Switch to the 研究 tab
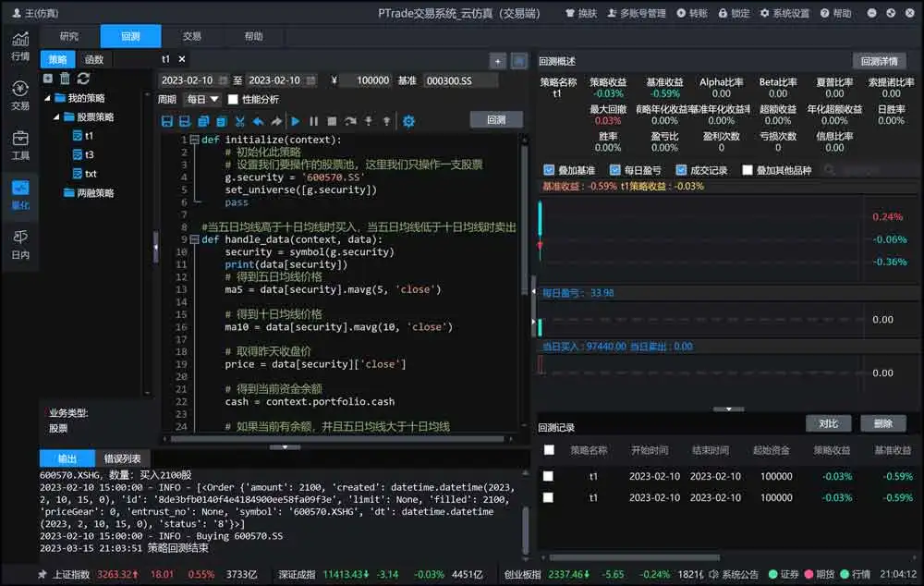 coord(69,36)
